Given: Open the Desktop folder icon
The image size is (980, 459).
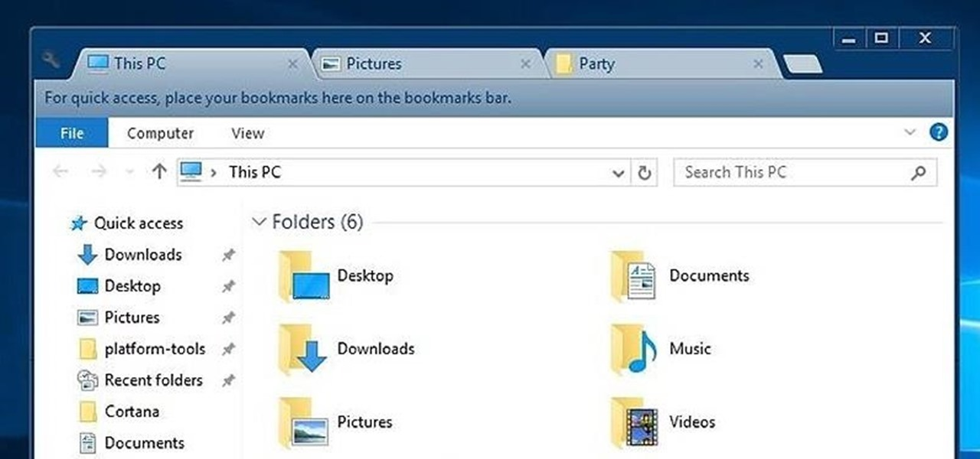Looking at the screenshot, I should (x=302, y=277).
